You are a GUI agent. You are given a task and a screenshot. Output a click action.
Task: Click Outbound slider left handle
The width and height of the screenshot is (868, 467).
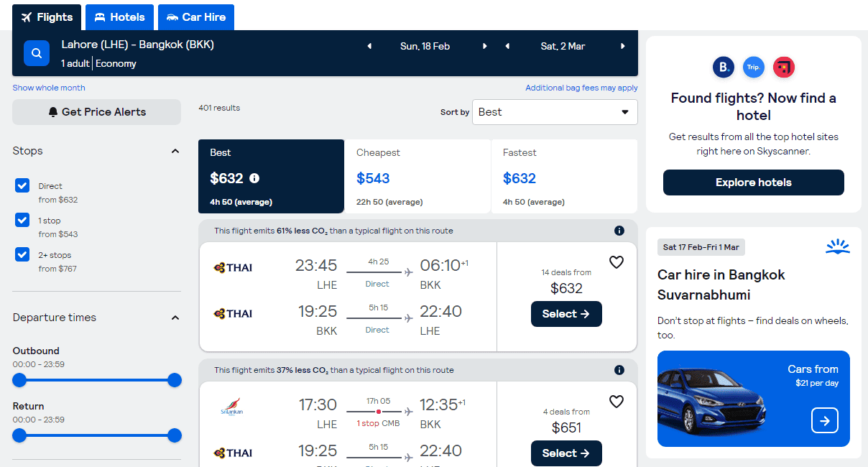tap(19, 380)
